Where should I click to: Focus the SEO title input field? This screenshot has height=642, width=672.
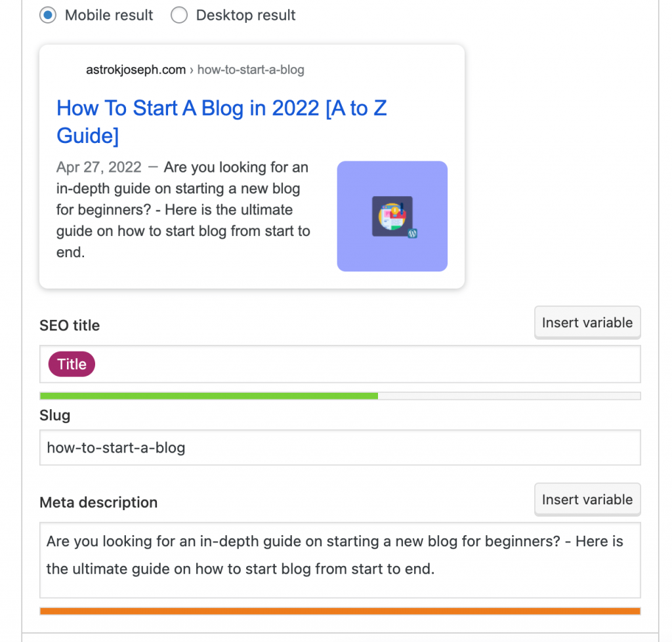pyautogui.click(x=340, y=364)
